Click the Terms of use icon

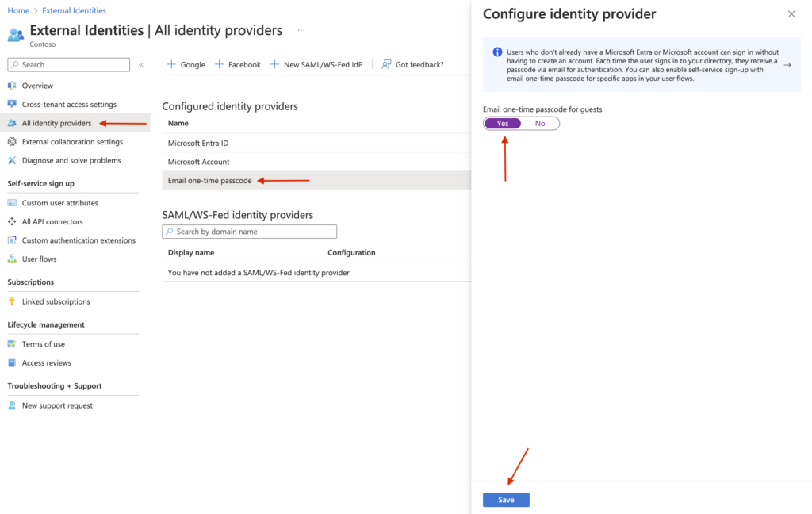(12, 344)
